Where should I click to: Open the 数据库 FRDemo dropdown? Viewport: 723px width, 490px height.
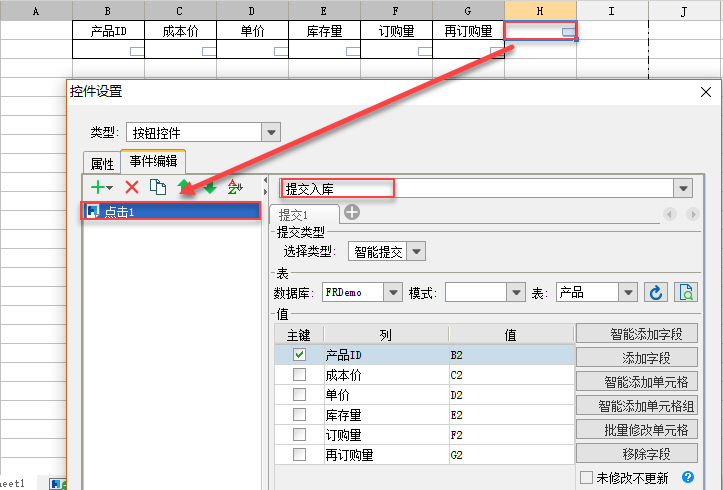point(393,292)
